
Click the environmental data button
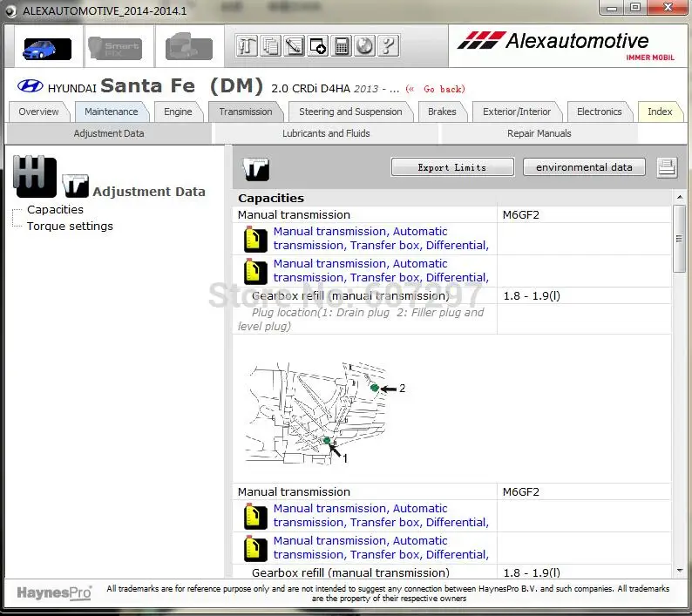coord(584,167)
